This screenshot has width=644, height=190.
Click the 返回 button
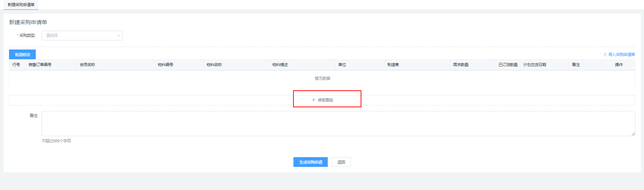[341, 162]
